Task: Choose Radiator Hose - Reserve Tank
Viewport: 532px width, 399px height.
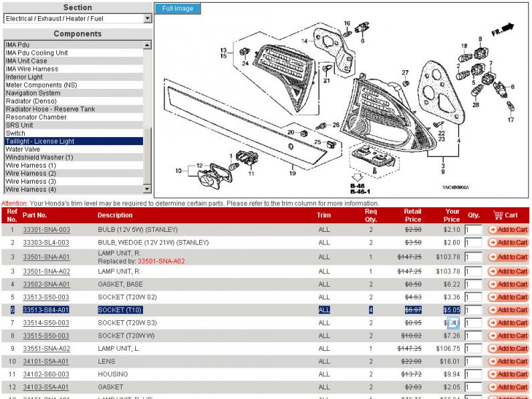Action: click(x=74, y=109)
